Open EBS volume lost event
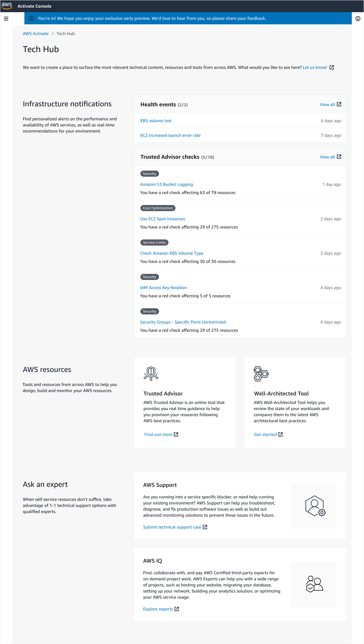Image resolution: width=364 pixels, height=644 pixels. 156,121
